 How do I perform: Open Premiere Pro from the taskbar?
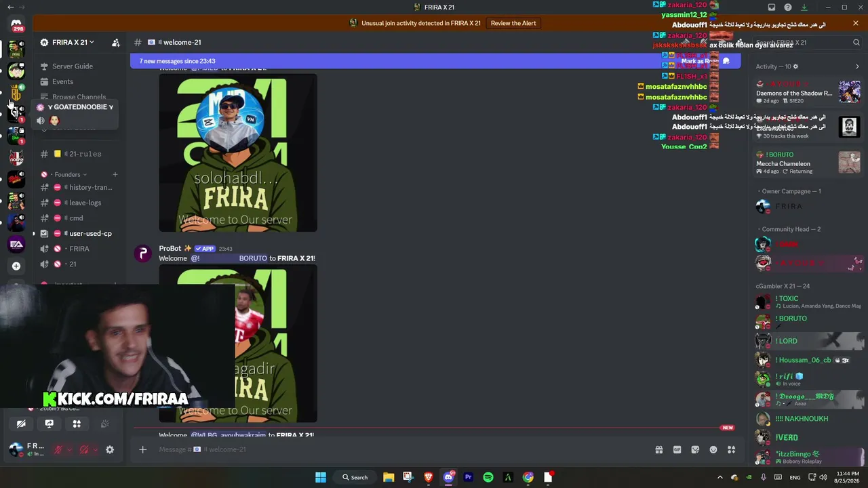[468, 477]
